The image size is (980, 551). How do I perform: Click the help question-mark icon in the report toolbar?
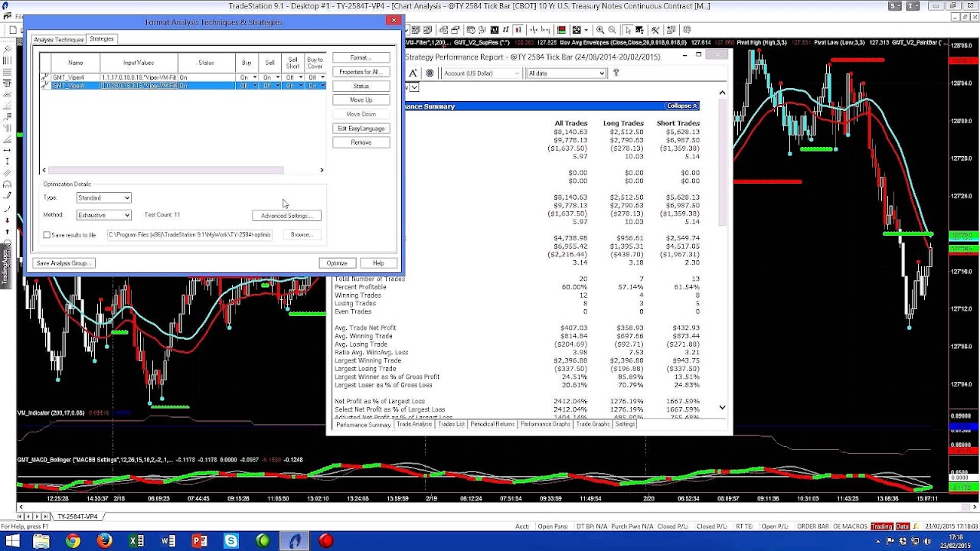(616, 73)
